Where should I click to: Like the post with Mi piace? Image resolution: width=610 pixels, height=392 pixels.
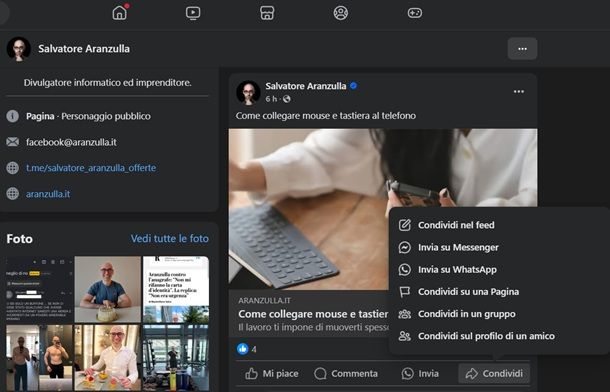click(x=272, y=374)
